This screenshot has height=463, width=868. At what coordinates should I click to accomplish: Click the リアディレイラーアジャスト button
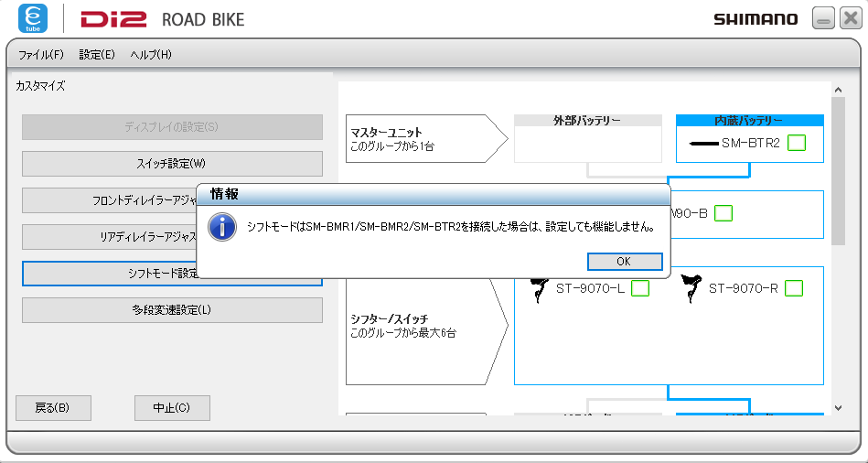coord(110,236)
